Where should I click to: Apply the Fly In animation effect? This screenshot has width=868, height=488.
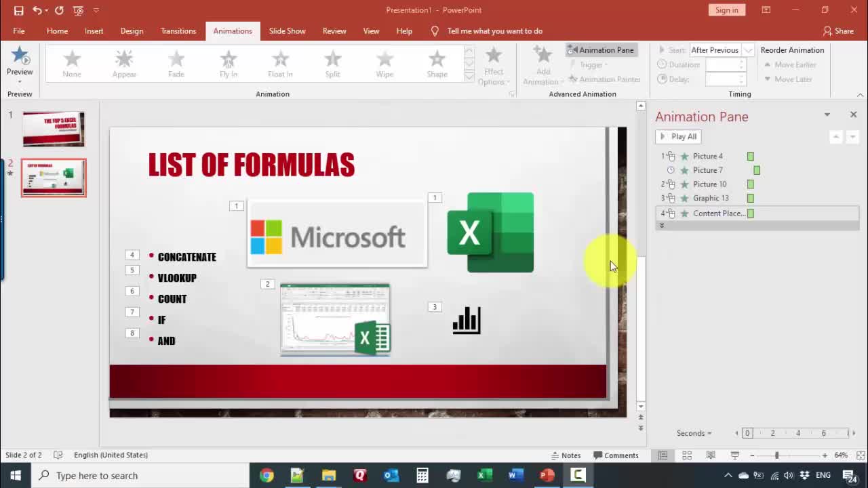pyautogui.click(x=229, y=63)
